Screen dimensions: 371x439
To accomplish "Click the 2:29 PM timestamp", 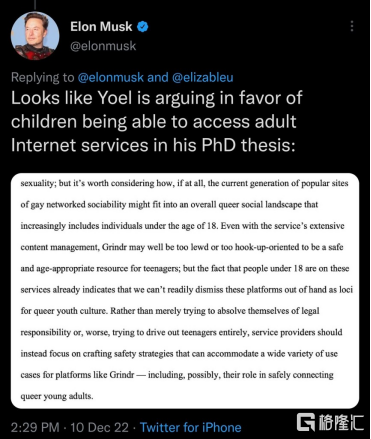I will [35, 427].
